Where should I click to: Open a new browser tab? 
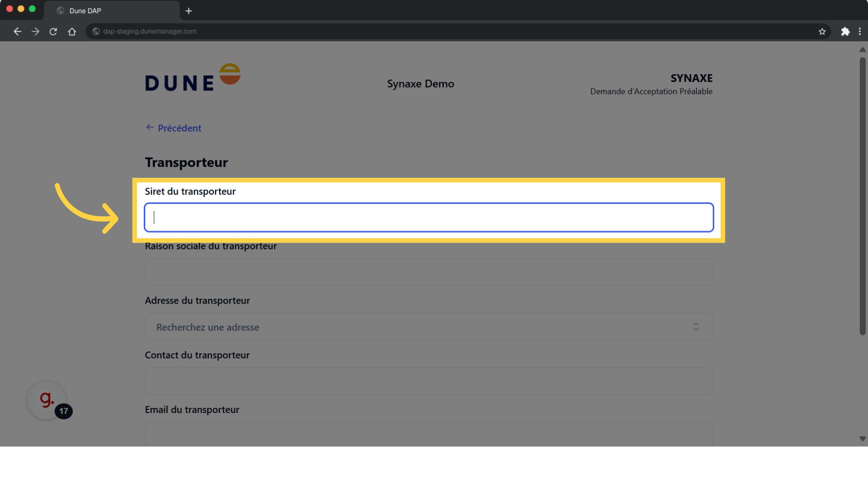click(189, 11)
